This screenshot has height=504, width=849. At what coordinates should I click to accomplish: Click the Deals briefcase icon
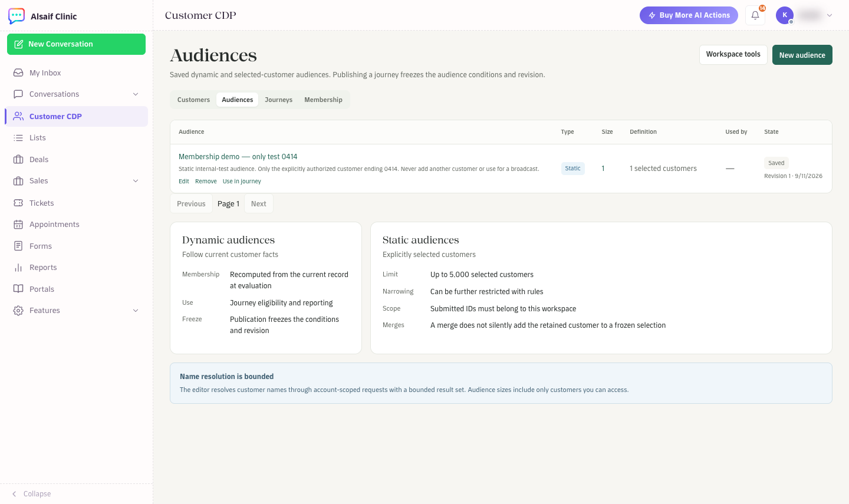18,159
